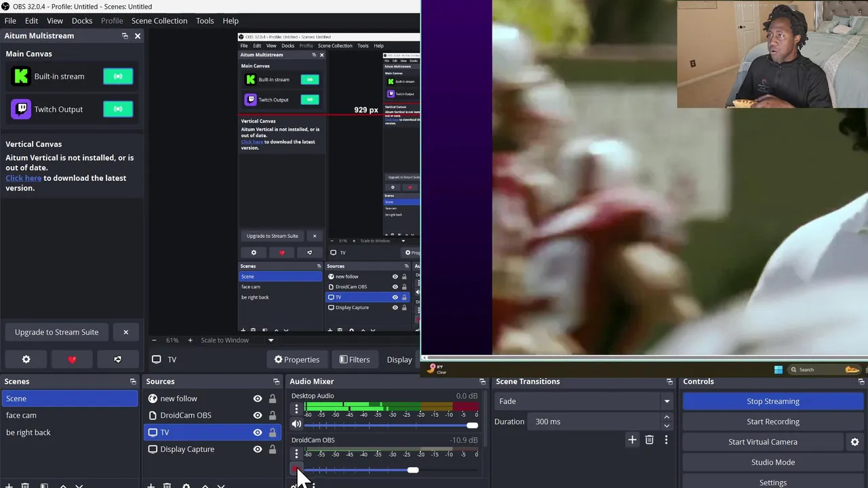Click the Display selector in source toolbar

click(x=399, y=359)
